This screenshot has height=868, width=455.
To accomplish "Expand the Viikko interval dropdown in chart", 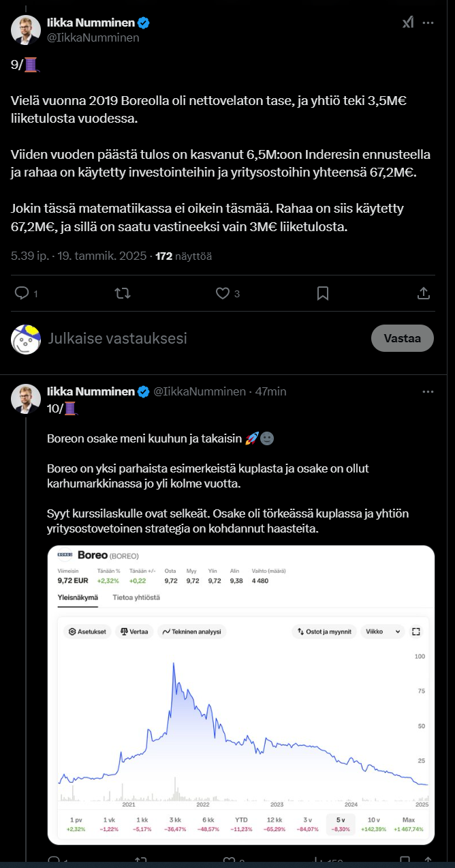I will click(382, 631).
